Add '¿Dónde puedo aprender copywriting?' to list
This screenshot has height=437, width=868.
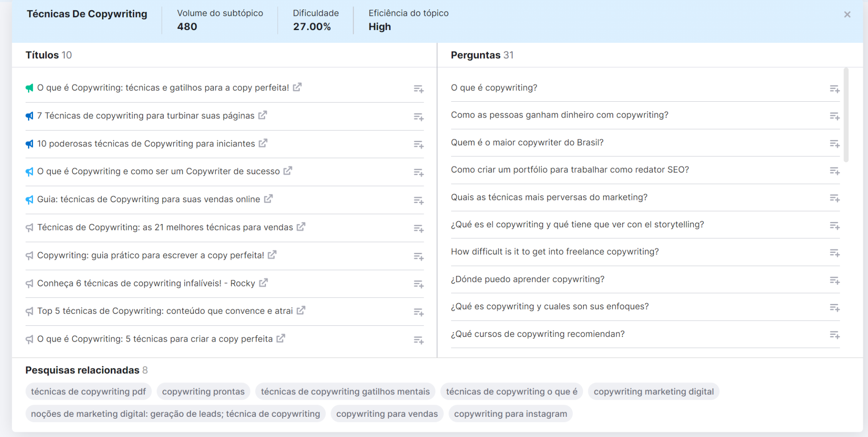point(834,280)
